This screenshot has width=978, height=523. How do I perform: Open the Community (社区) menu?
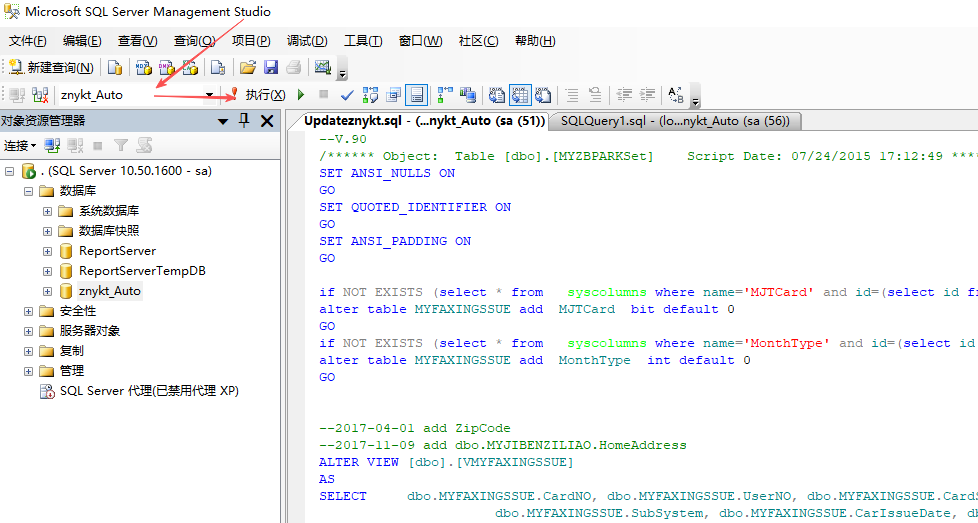478,41
